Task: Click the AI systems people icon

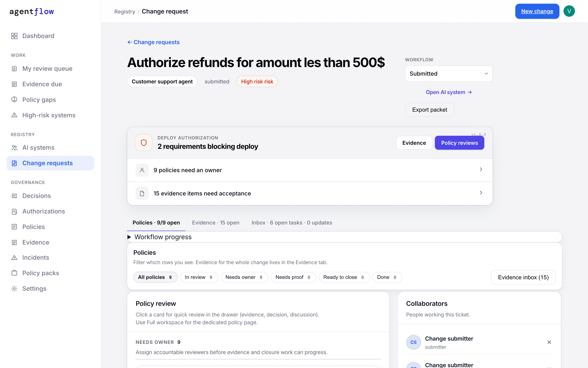Action: pyautogui.click(x=14, y=148)
